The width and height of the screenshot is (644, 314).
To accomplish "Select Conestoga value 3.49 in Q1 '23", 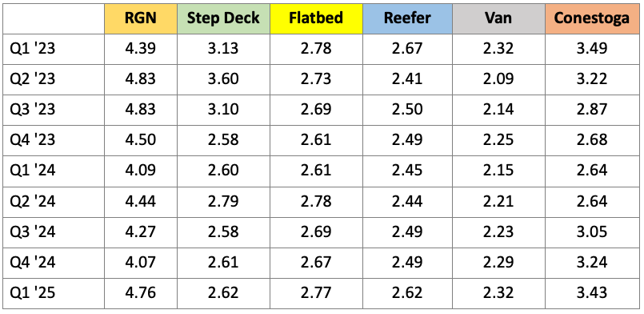I will click(x=591, y=49).
